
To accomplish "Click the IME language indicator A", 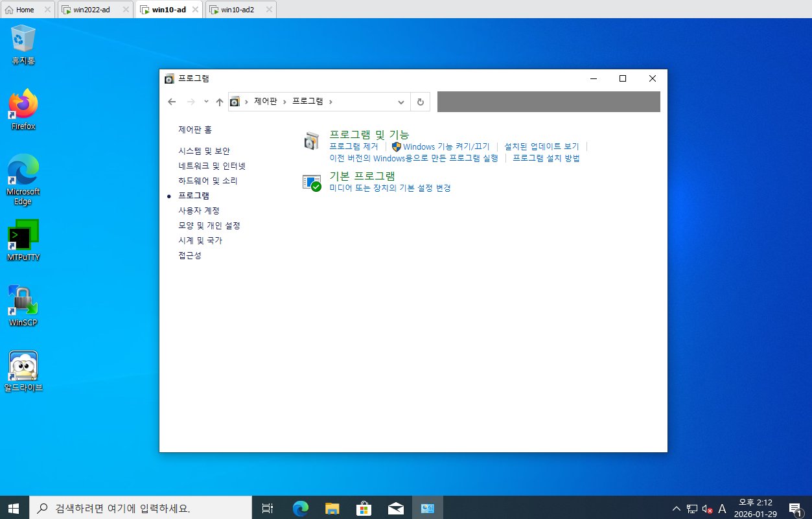I will coord(723,509).
